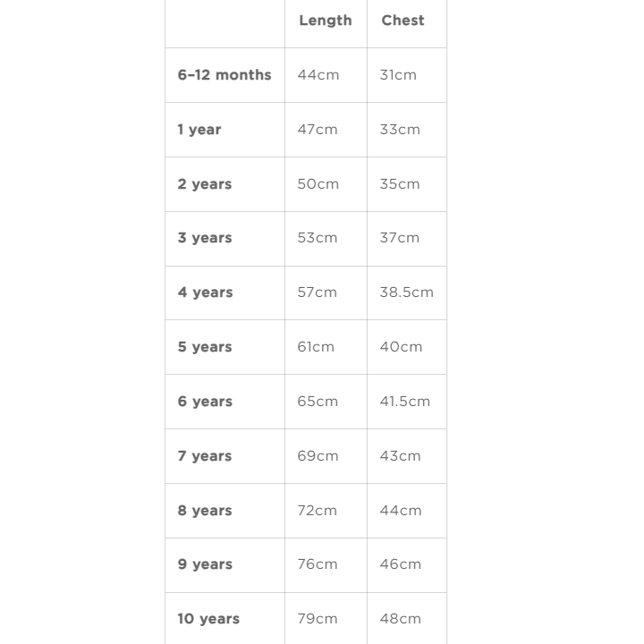Viewport: 644px width, 644px height.
Task: Select the 41.5cm chest value
Action: (404, 402)
